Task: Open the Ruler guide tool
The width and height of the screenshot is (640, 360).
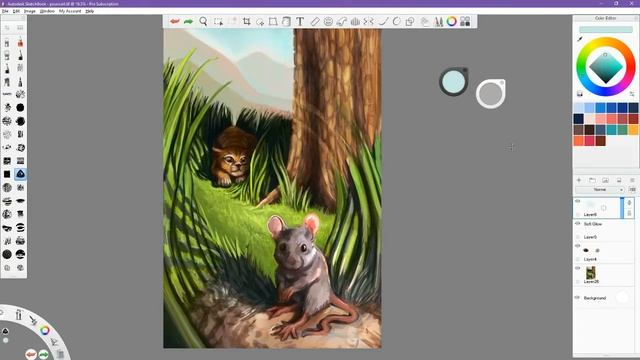Action: [315, 21]
